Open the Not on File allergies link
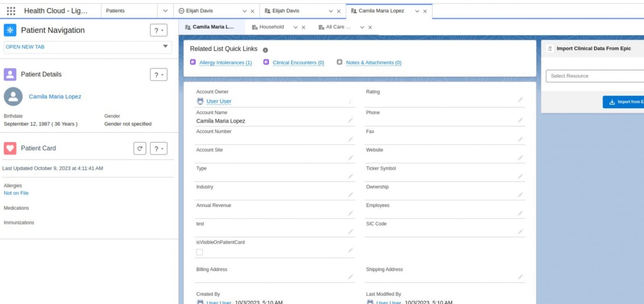The image size is (644, 304). 16,193
